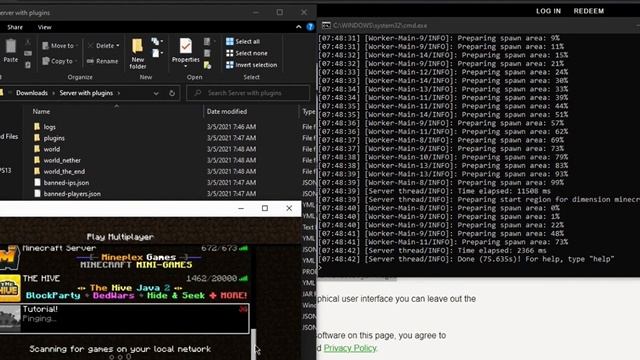
Task: Click the Delete button with the X icon
Action: pos(101,46)
